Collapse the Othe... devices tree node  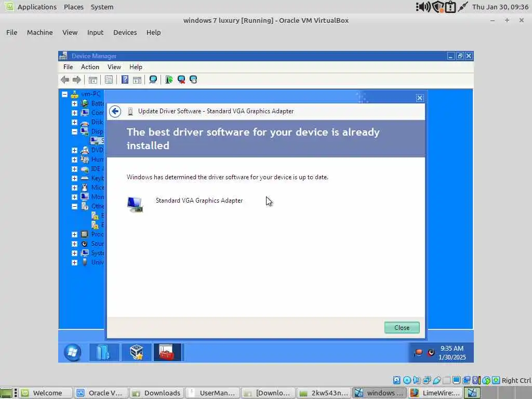pos(74,206)
